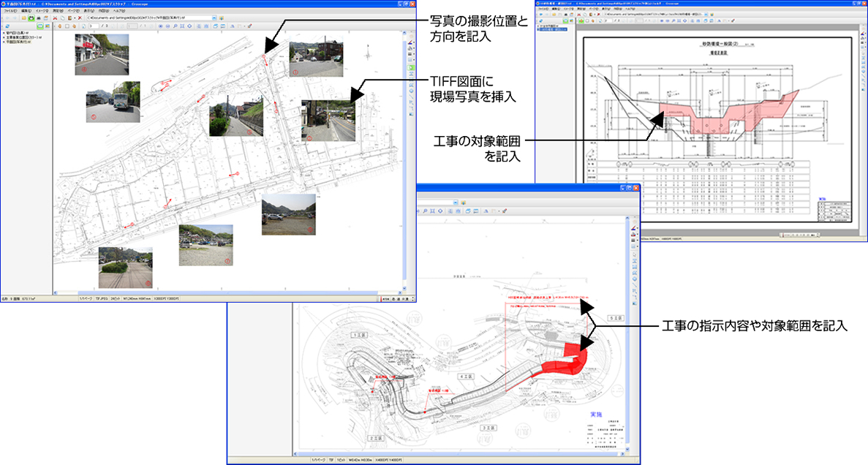Viewport: 868px width, 465px height.
Task: Open the file path dropdown list
Action: point(214,20)
